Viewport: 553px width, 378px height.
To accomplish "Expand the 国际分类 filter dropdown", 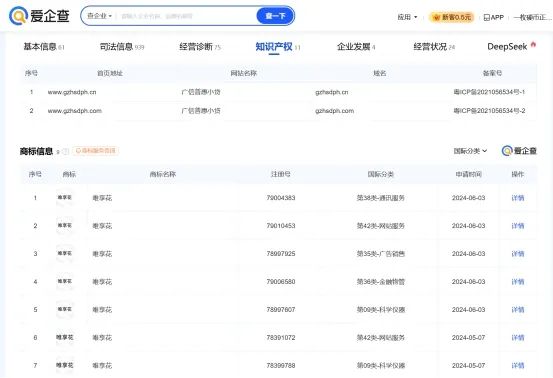I will 470,151.
